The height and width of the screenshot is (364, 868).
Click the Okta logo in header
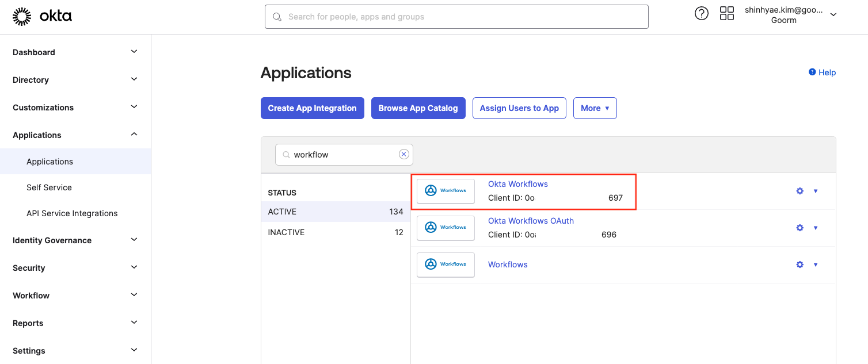click(42, 17)
